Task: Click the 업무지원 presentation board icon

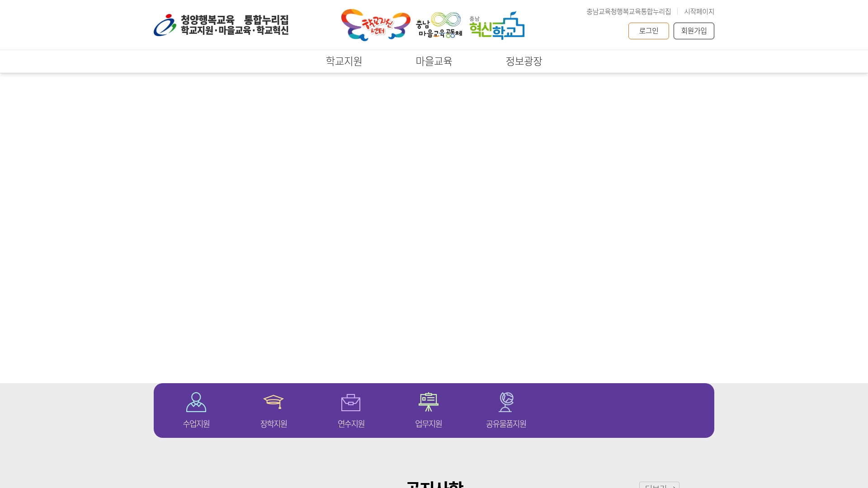Action: (429, 402)
